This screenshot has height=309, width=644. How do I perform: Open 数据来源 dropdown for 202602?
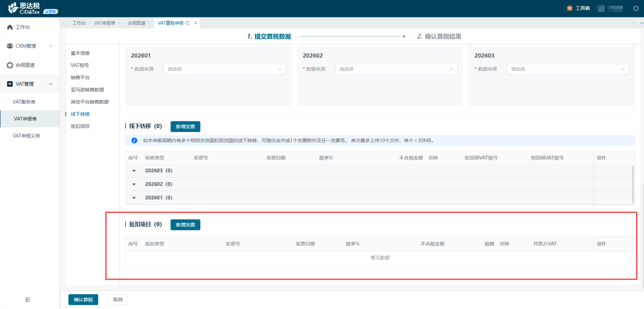[x=396, y=69]
